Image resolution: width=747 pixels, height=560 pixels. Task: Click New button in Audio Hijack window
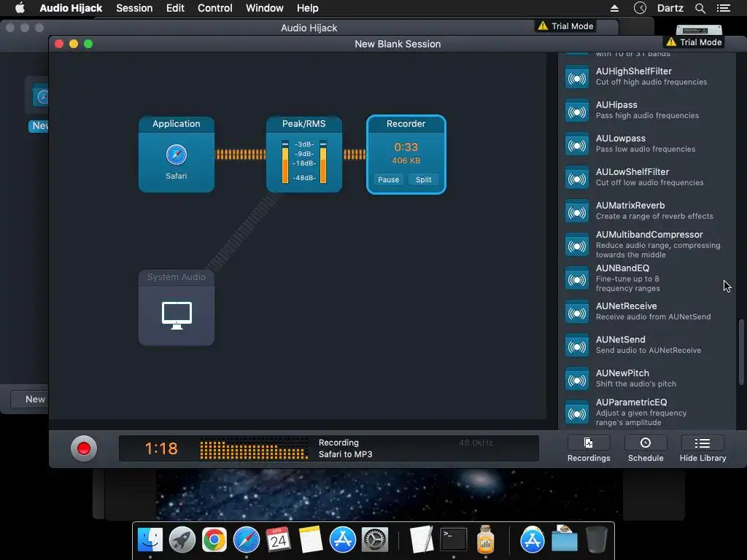pyautogui.click(x=31, y=399)
